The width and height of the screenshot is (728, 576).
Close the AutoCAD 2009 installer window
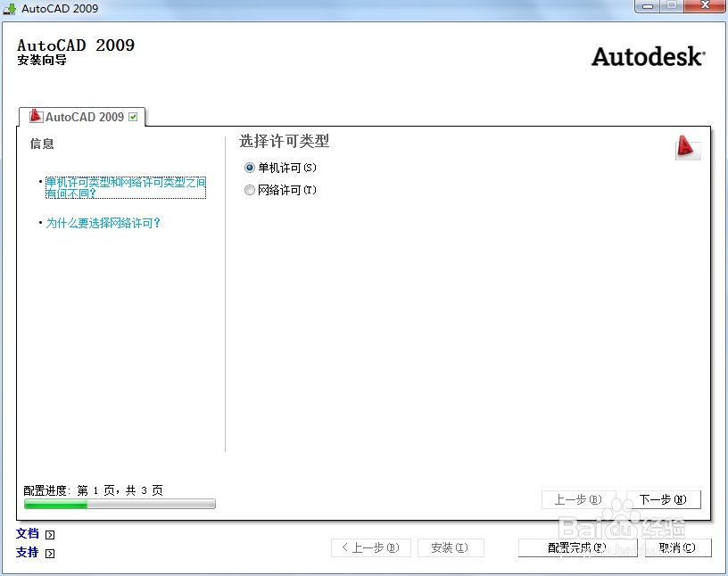[x=705, y=5]
